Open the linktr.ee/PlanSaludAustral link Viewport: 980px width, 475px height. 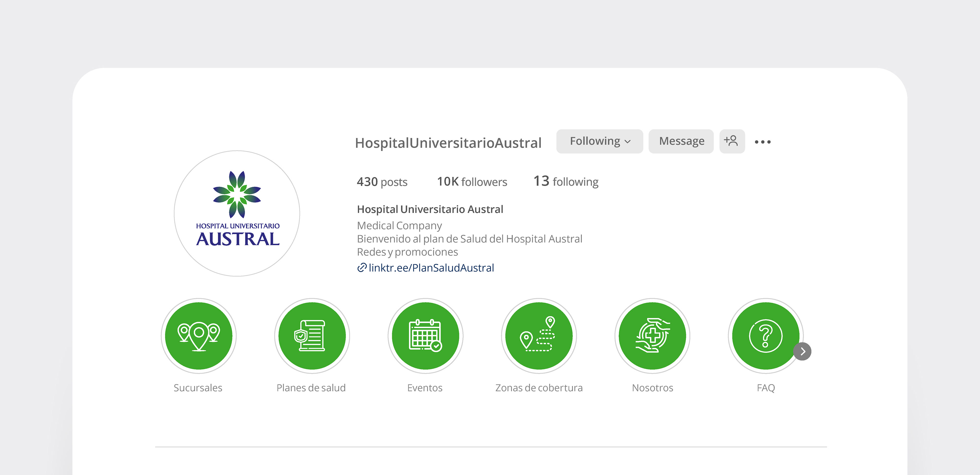431,268
